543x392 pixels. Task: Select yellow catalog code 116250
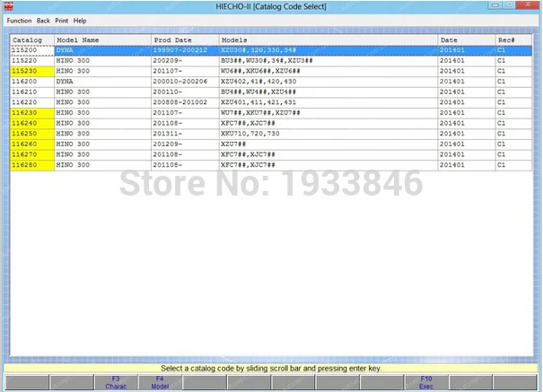[31, 134]
